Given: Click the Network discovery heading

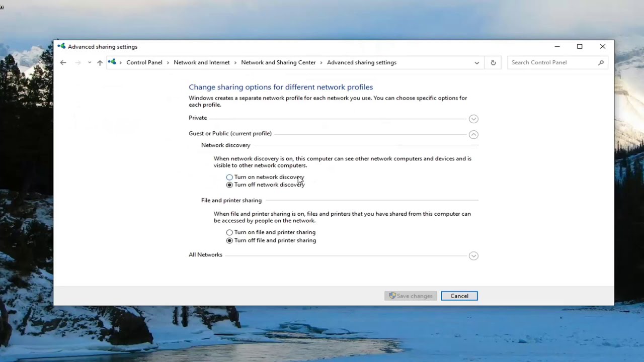Looking at the screenshot, I should click(x=225, y=145).
